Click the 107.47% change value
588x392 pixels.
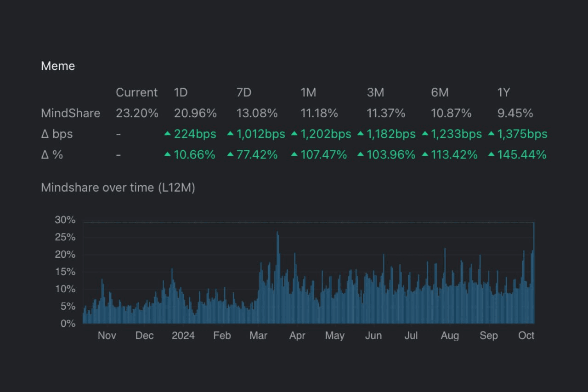(323, 154)
